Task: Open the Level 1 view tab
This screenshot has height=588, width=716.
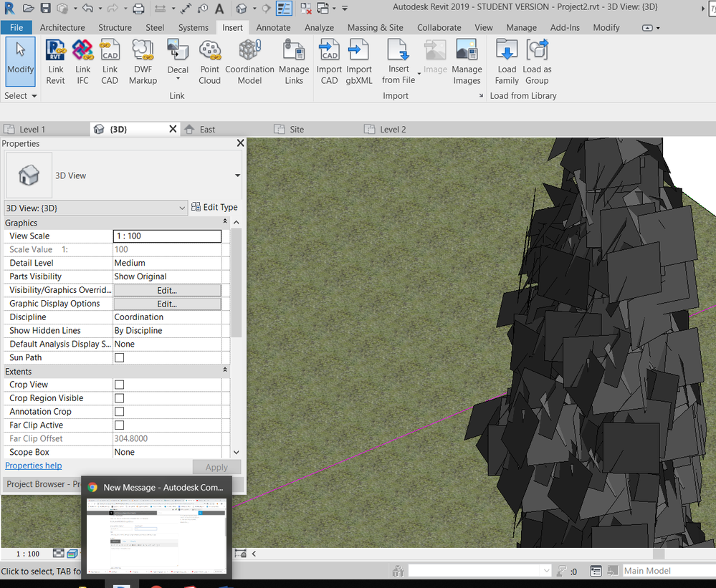Action: pos(32,130)
